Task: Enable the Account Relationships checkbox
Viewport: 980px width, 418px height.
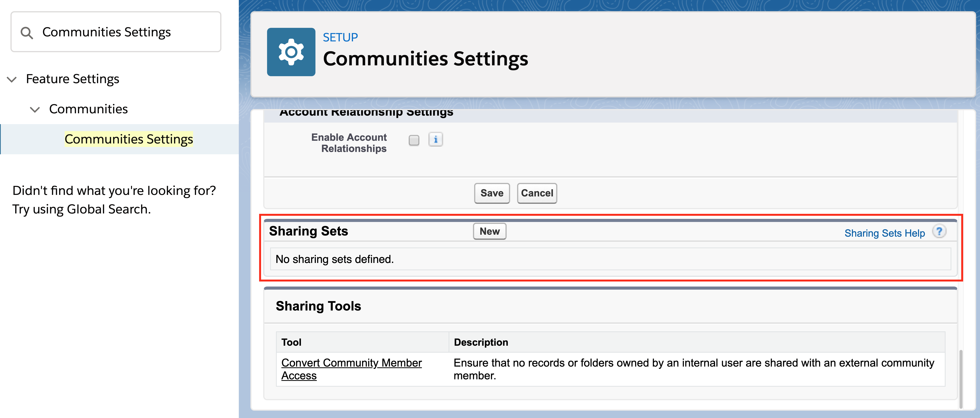Action: pos(414,140)
